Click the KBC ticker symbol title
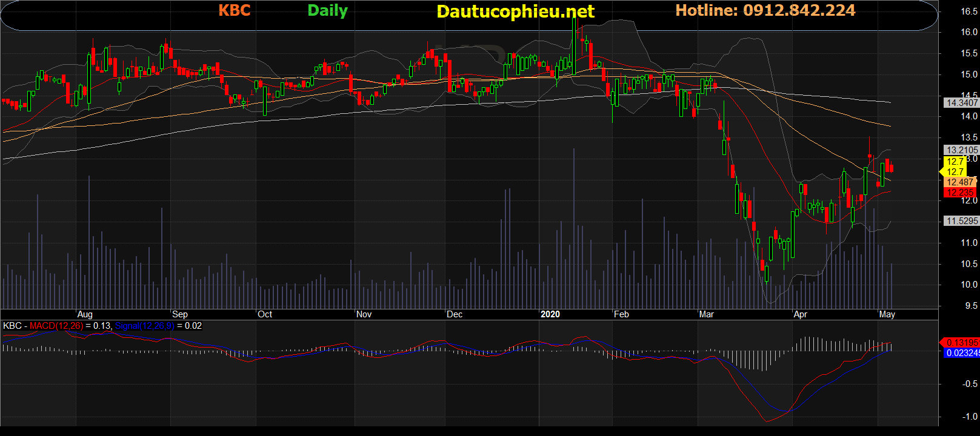 tap(234, 10)
